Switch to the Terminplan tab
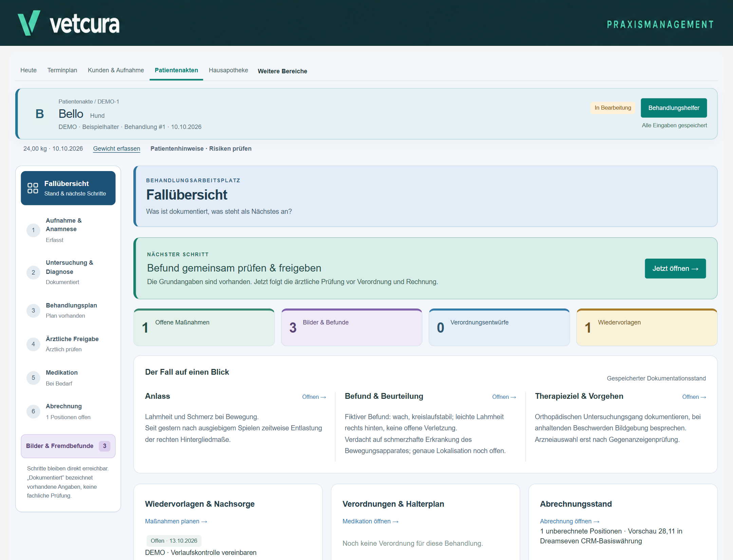The height and width of the screenshot is (560, 733). (62, 70)
